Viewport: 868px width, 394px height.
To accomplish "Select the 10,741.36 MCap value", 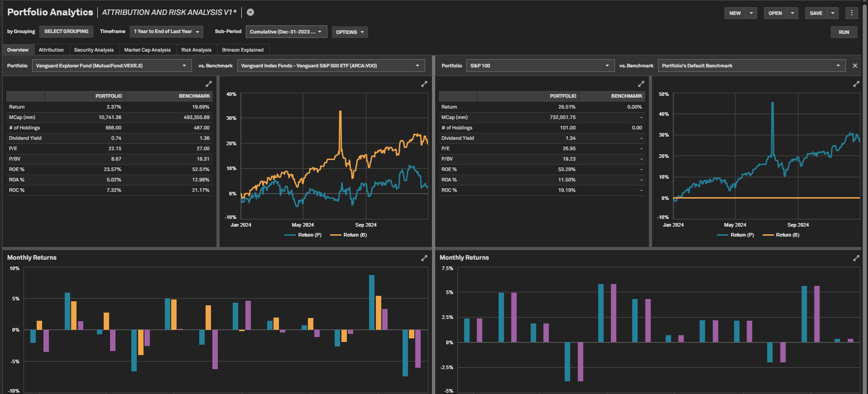I will coord(110,117).
